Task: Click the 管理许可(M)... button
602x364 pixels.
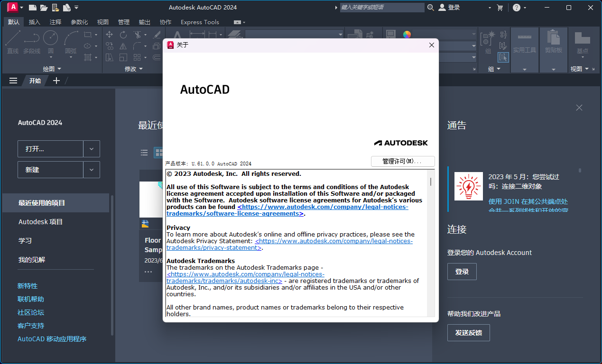Action: [x=403, y=161]
